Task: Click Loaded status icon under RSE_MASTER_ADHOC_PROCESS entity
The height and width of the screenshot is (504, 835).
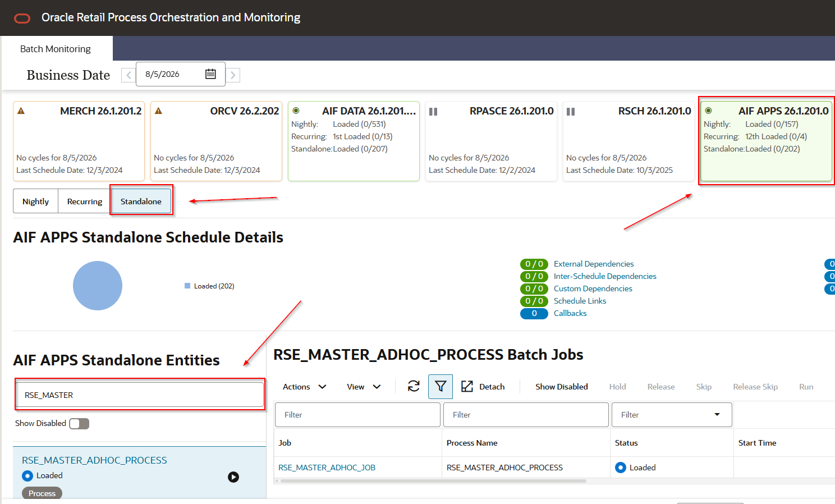Action: (x=27, y=476)
